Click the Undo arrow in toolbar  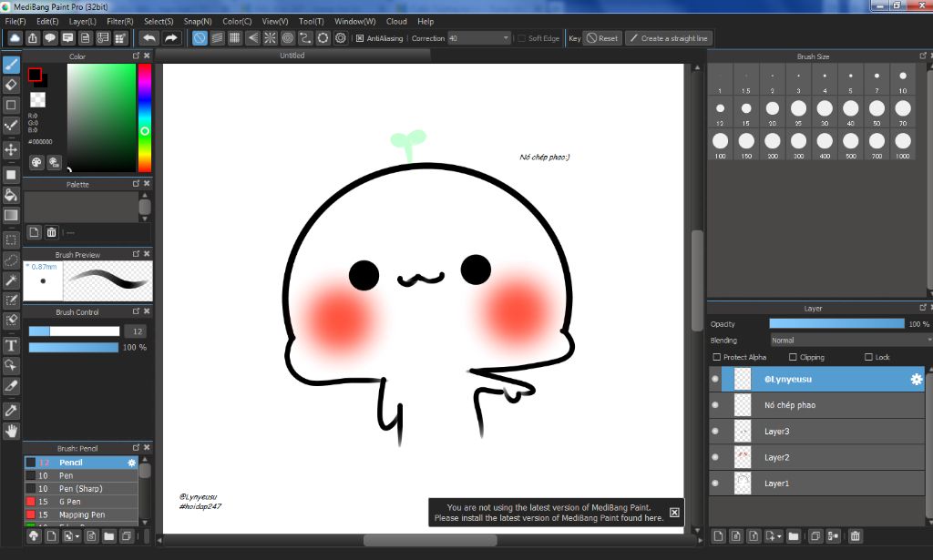pyautogui.click(x=149, y=38)
